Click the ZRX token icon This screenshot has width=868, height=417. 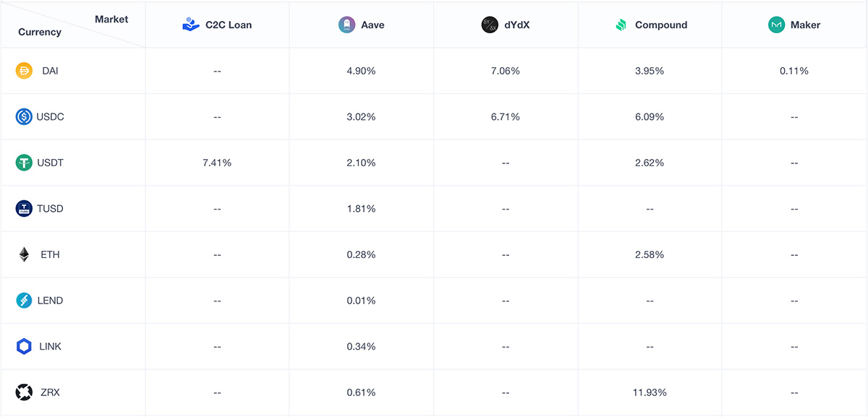(24, 392)
